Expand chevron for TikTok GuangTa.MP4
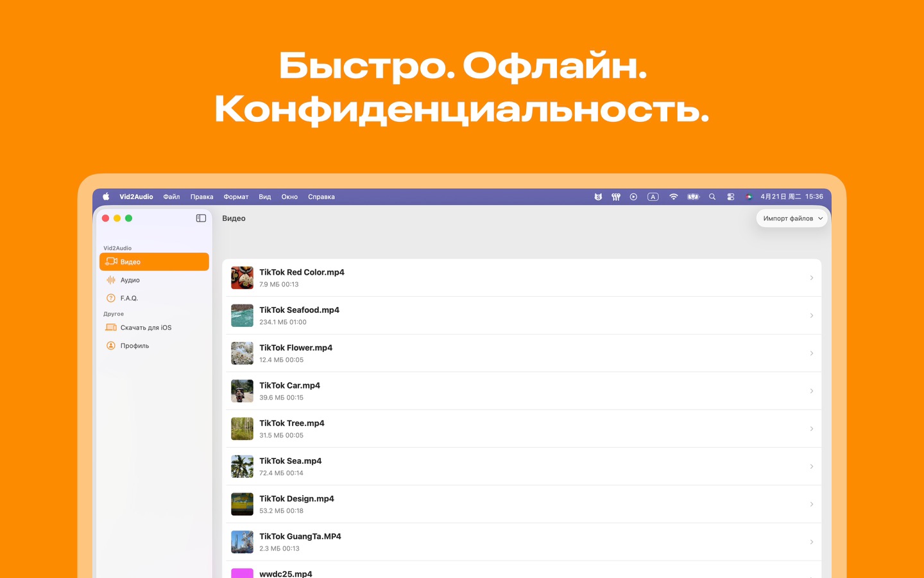The height and width of the screenshot is (578, 924). (x=812, y=542)
